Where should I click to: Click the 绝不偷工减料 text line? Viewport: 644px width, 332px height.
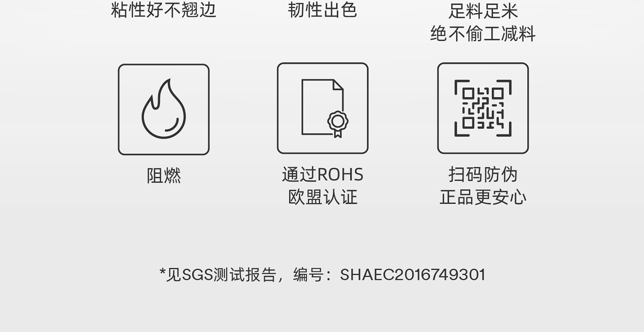[483, 34]
